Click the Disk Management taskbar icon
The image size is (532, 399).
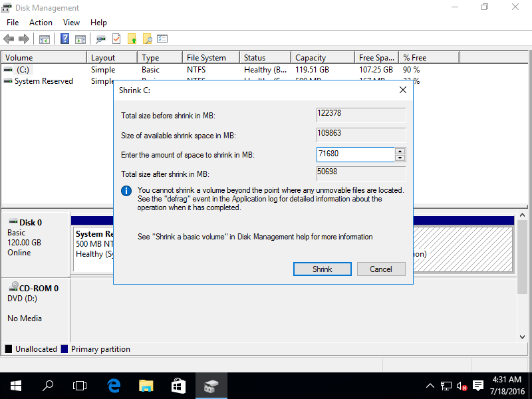(x=211, y=386)
